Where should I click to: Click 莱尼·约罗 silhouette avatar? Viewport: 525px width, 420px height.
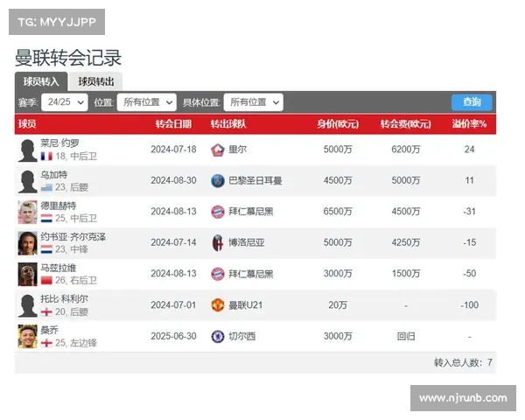coord(27,150)
